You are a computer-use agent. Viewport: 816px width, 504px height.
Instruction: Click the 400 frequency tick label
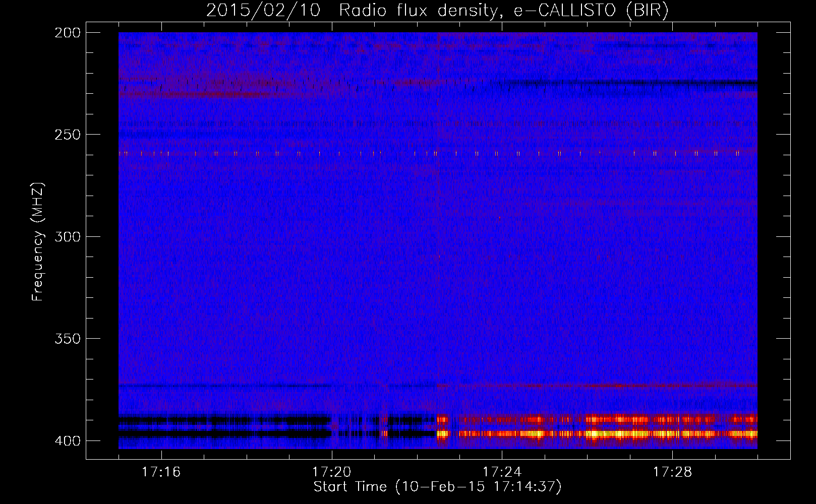67,441
